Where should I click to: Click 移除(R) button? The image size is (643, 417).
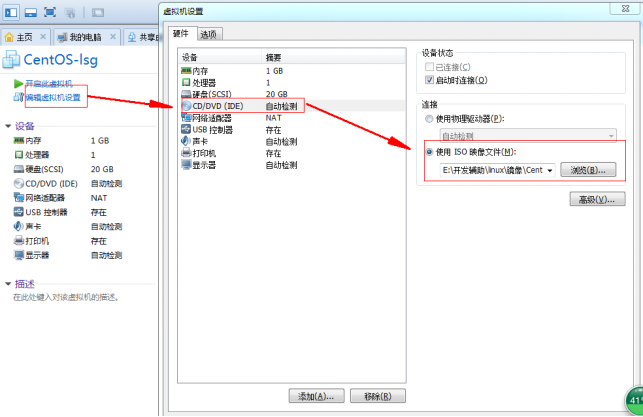click(x=378, y=396)
